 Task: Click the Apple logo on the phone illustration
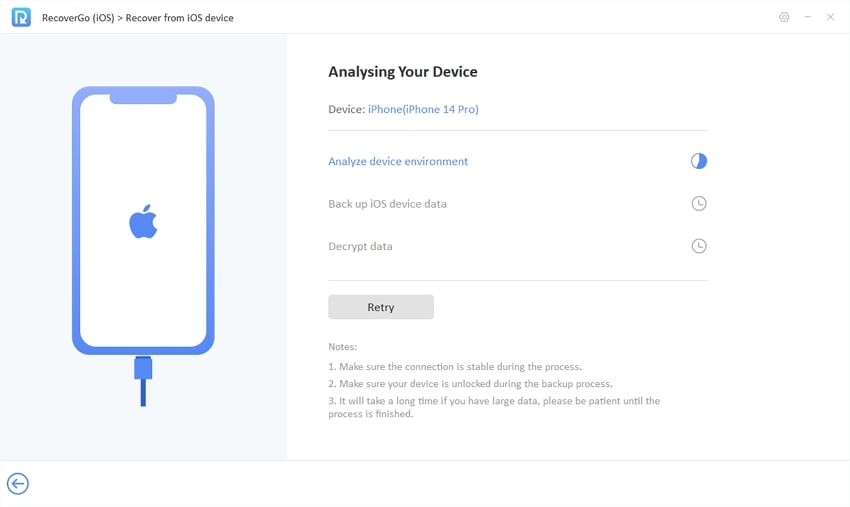click(x=143, y=223)
